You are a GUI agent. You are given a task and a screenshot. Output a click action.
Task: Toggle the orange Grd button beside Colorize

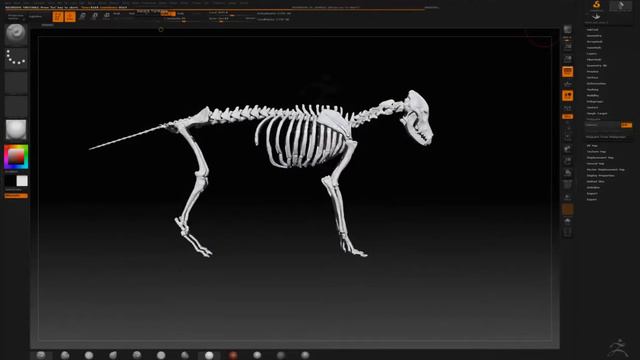coord(627,125)
